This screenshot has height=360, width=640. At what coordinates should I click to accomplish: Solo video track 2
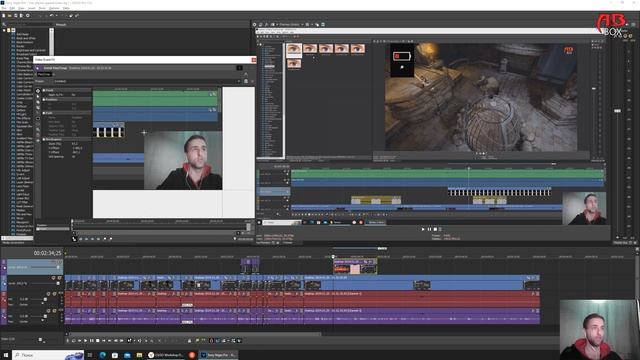pyautogui.click(x=59, y=278)
